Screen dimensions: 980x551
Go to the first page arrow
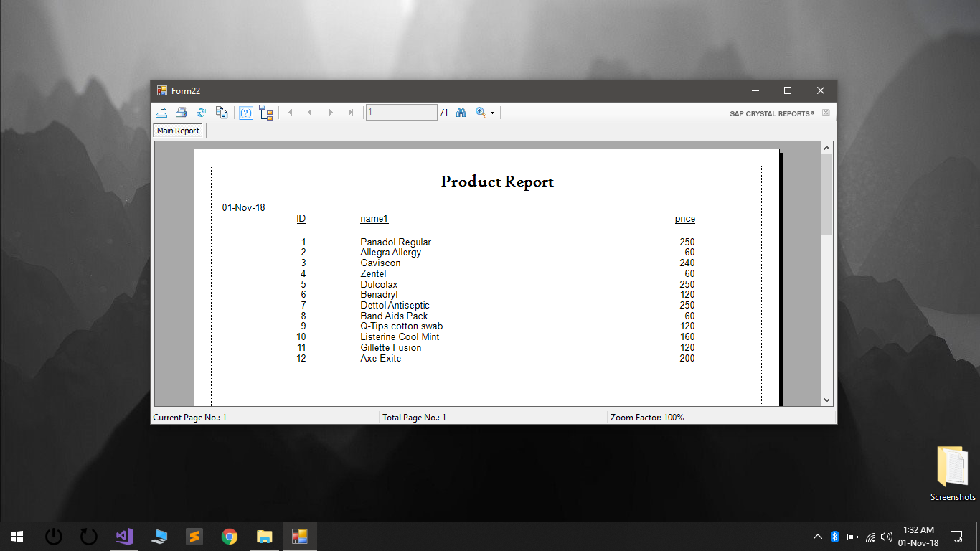click(x=290, y=113)
